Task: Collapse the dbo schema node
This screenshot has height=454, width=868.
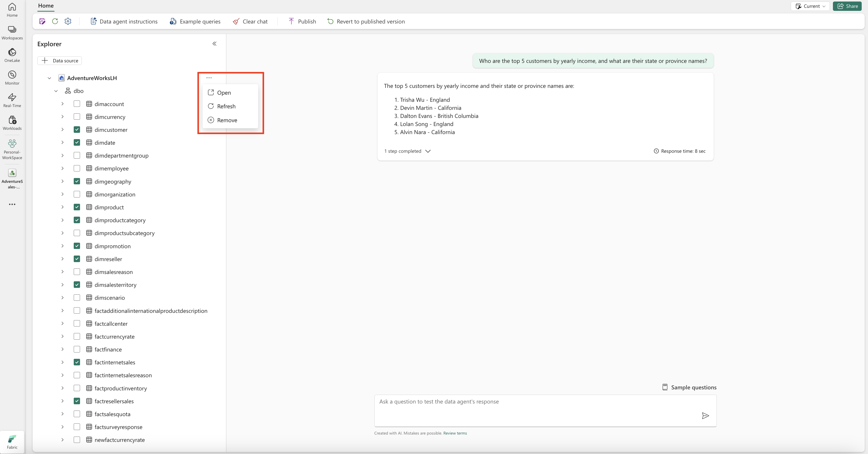Action: [x=56, y=91]
